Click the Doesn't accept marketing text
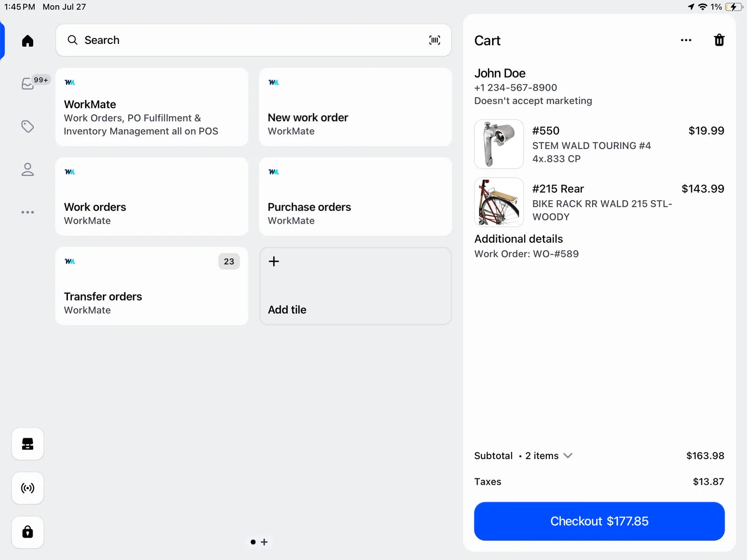 pyautogui.click(x=533, y=101)
